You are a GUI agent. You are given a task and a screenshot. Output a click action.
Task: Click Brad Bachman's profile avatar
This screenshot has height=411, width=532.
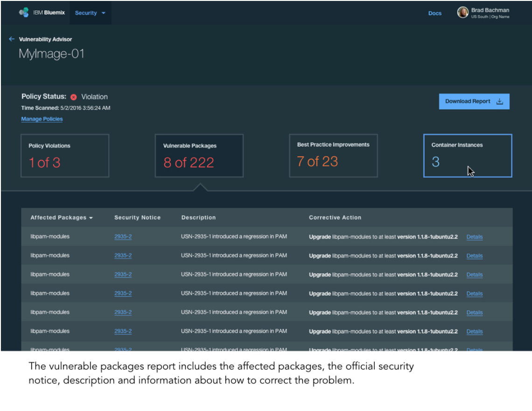pyautogui.click(x=462, y=13)
